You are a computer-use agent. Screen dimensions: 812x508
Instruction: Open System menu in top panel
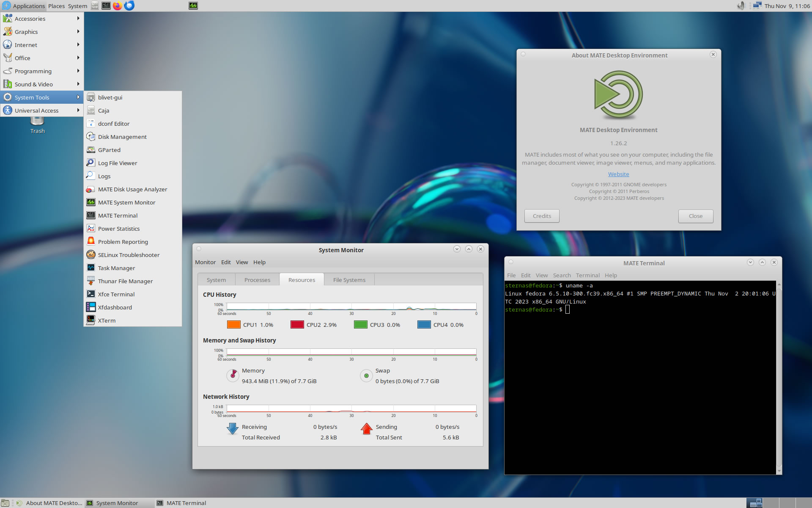tap(77, 6)
